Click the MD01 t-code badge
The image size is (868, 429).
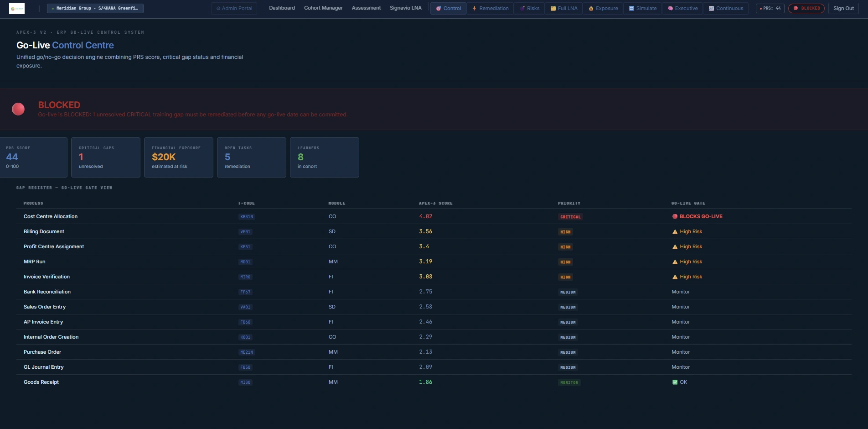point(245,262)
